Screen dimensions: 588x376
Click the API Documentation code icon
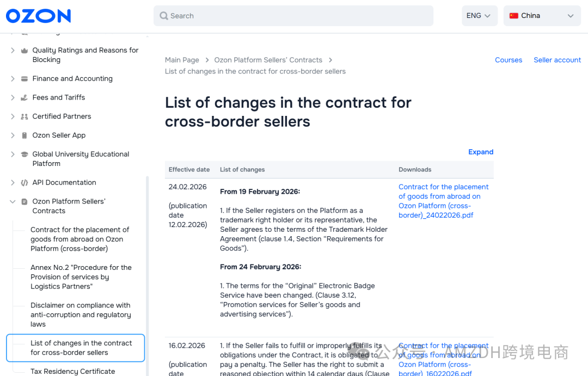[24, 183]
